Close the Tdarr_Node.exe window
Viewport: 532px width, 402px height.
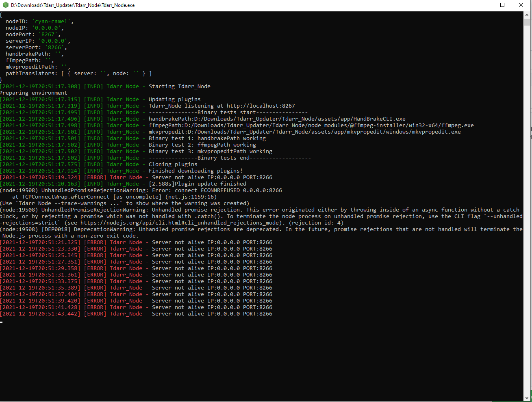(x=521, y=5)
